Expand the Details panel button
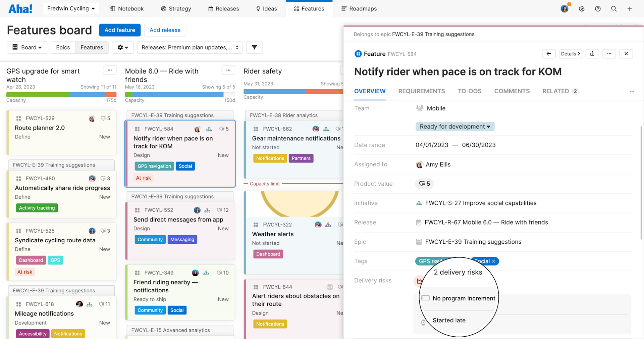Screen dimensions: 644x339 point(571,54)
